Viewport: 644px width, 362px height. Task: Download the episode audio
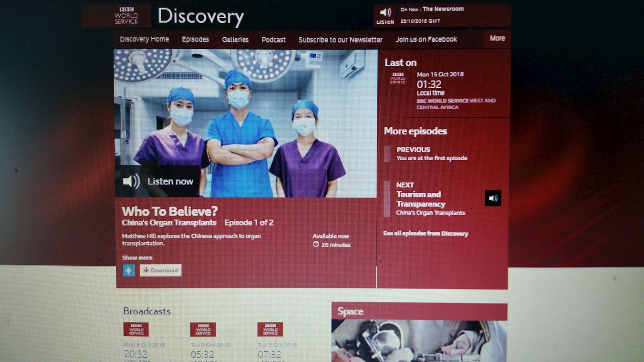tap(161, 270)
